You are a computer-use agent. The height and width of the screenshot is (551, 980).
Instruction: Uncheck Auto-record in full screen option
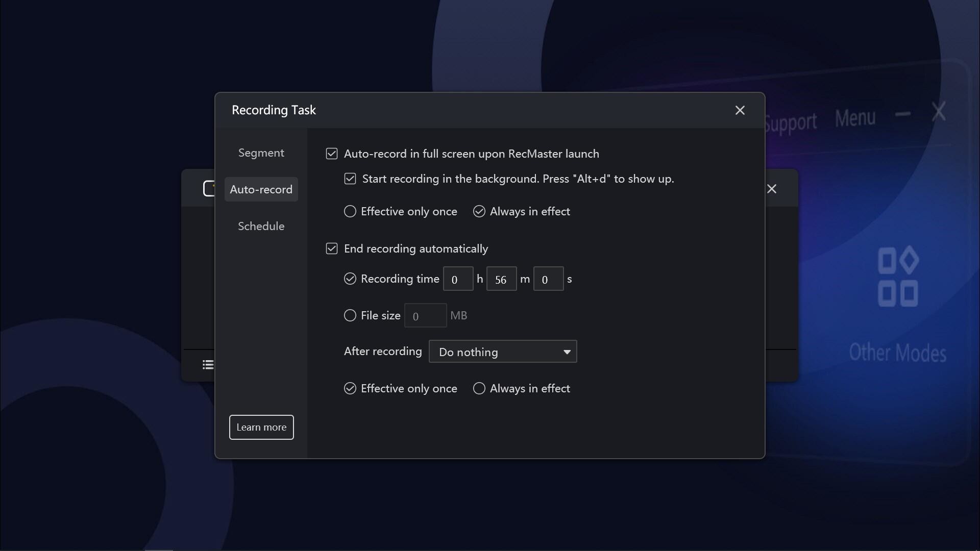tap(332, 154)
